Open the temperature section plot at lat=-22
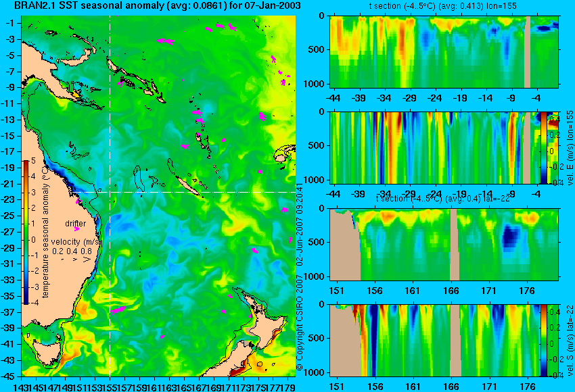This screenshot has width=575, height=392. [x=444, y=245]
